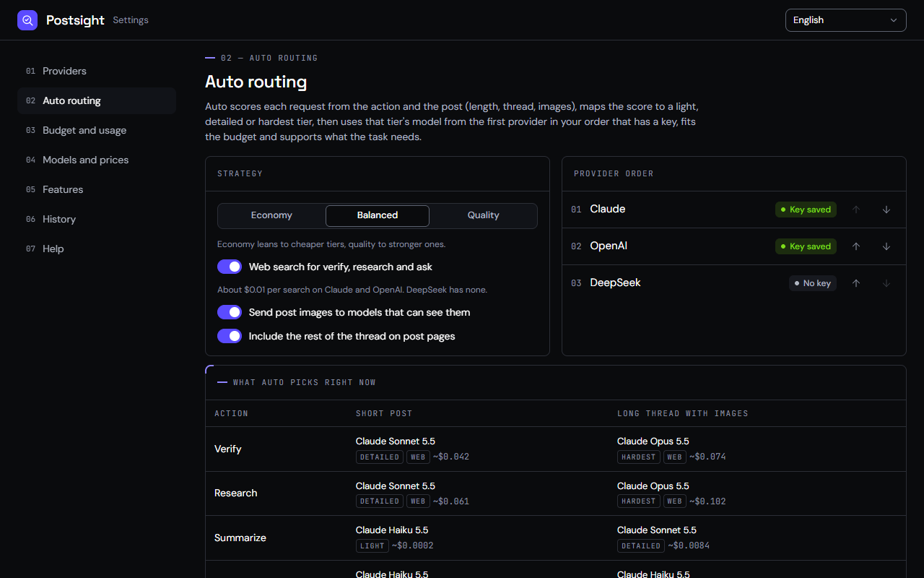
Task: Open the Features section
Action: click(x=97, y=189)
